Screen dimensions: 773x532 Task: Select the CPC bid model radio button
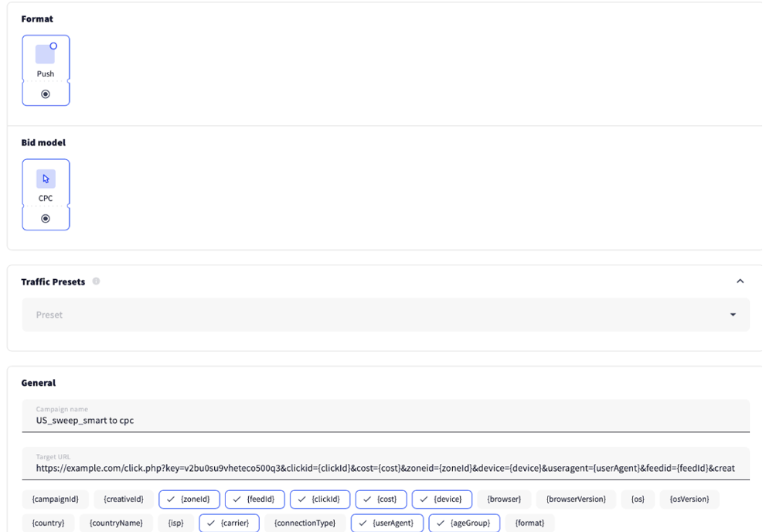tap(46, 219)
